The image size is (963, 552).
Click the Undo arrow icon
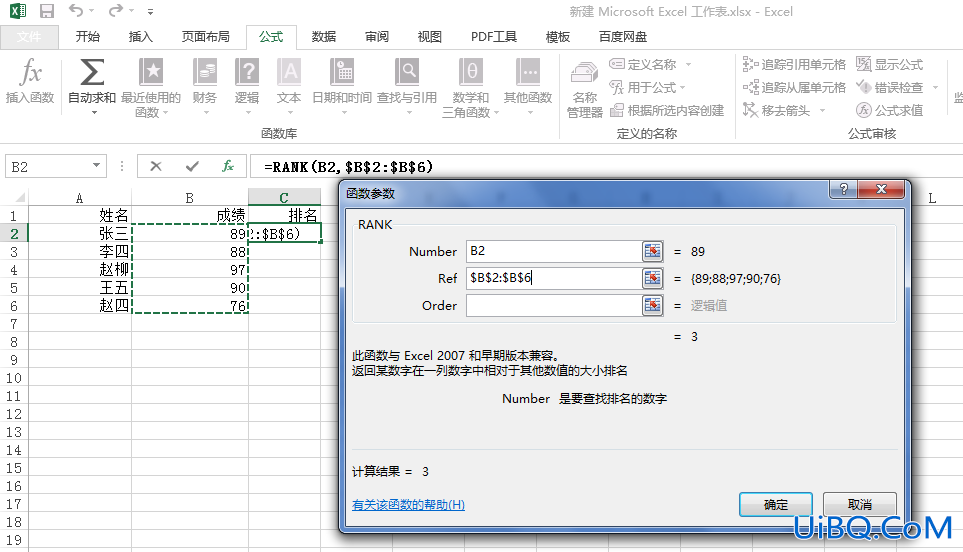(76, 10)
